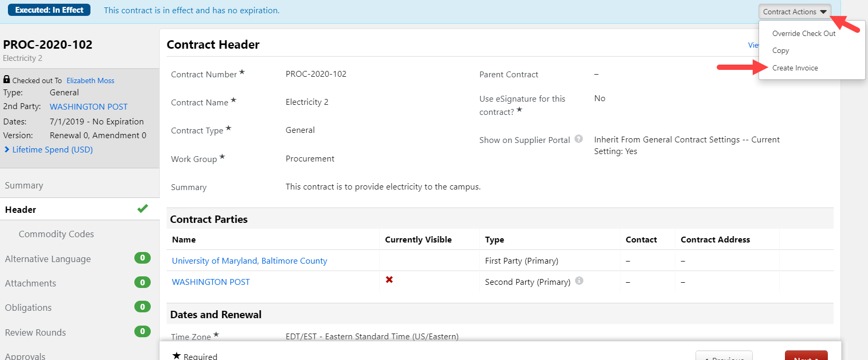Open Review Rounds sidebar section
Image resolution: width=868 pixels, height=360 pixels.
[x=35, y=332]
